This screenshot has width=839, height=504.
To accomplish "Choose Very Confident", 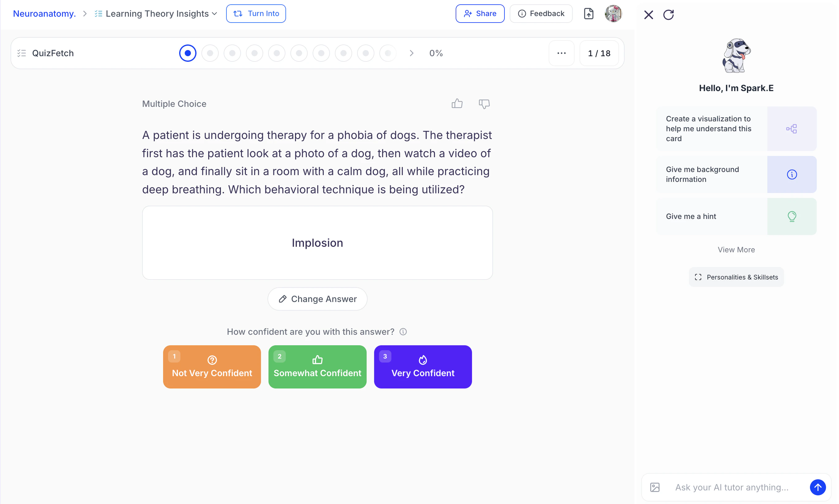I will (423, 367).
